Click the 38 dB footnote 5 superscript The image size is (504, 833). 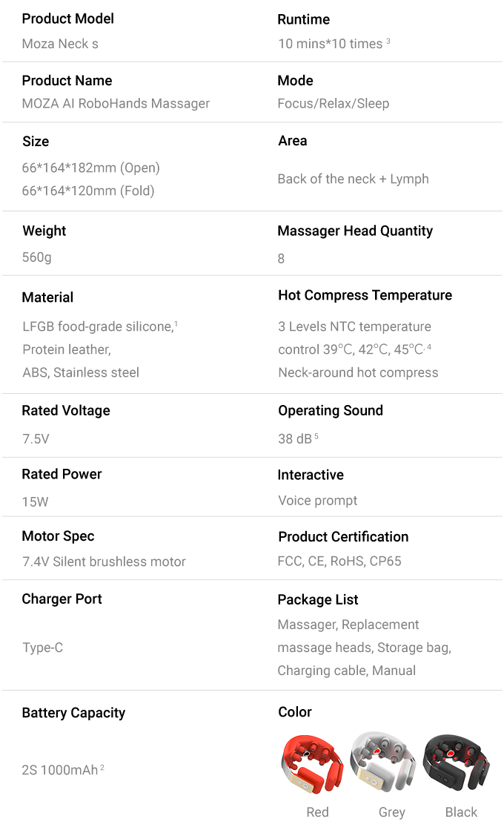tap(316, 436)
